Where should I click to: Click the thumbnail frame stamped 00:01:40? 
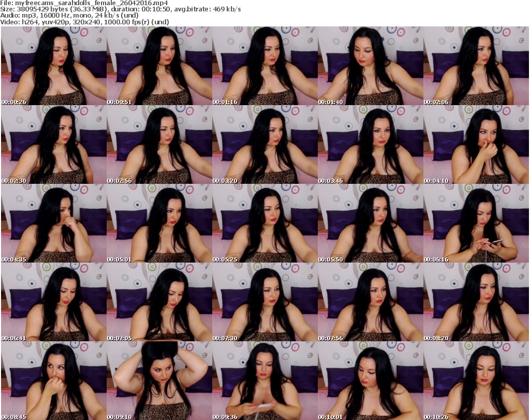pos(370,66)
